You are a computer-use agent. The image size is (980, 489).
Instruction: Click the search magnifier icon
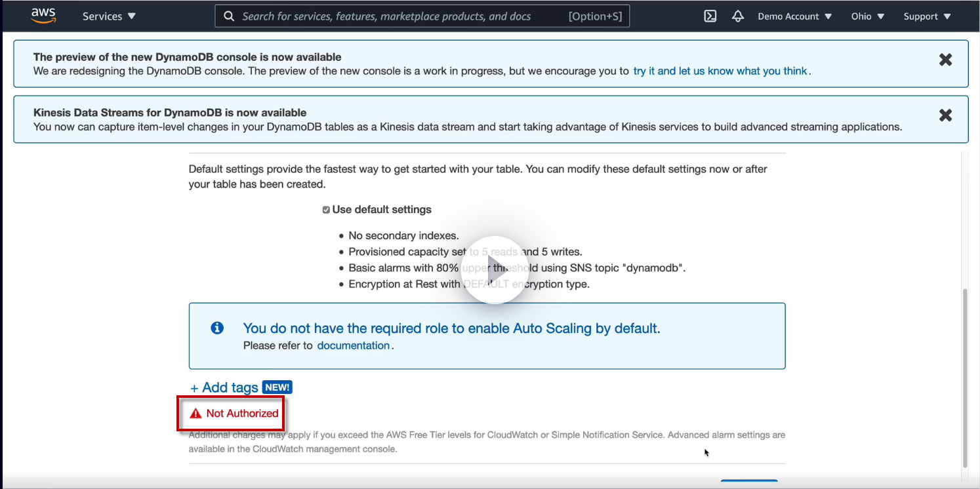tap(229, 16)
